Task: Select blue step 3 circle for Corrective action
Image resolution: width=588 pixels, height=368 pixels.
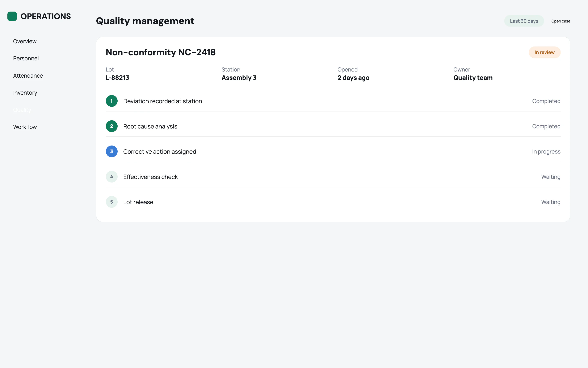Action: (x=112, y=151)
